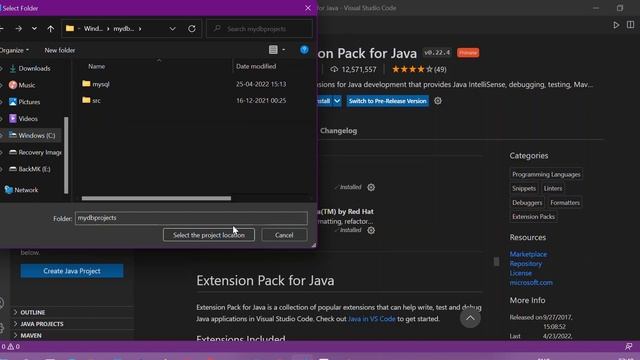Viewport: 640px width, 360px height.
Task: Click the Split Editor icon
Action: (x=630, y=24)
